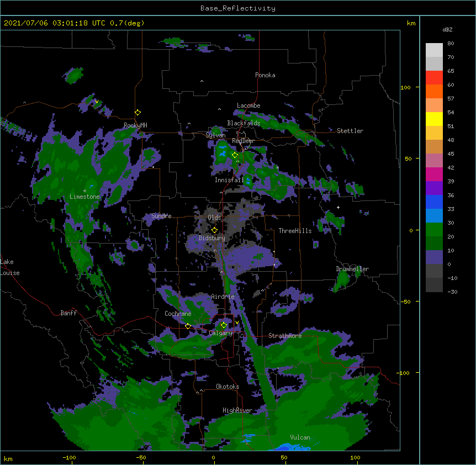
Task: Select the orange 60-57 dBZ legend band
Action: tap(434, 91)
